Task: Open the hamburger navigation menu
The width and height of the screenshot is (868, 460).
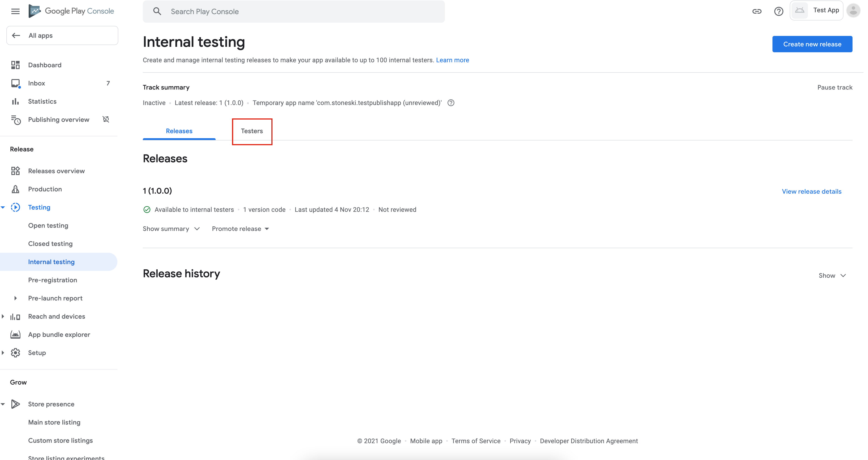Action: point(15,11)
